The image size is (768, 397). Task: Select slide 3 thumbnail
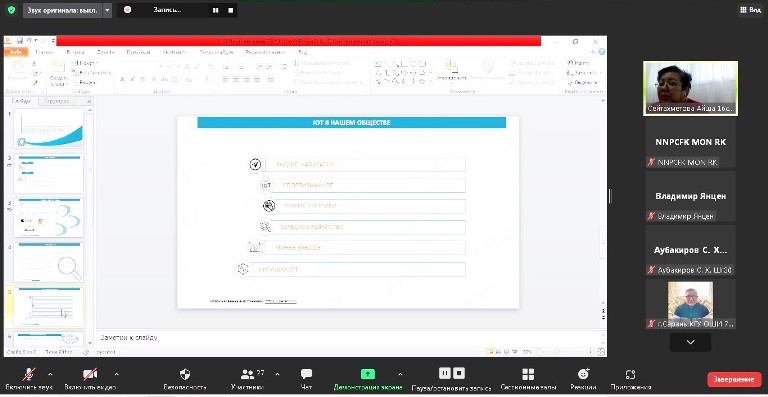48,218
